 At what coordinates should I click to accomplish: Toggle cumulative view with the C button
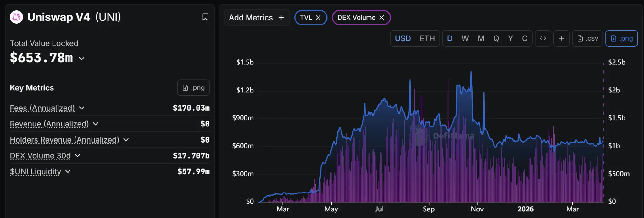[525, 38]
